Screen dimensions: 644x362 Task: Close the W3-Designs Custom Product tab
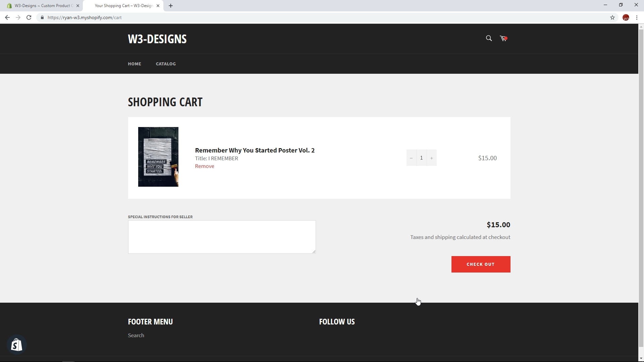coord(78,6)
